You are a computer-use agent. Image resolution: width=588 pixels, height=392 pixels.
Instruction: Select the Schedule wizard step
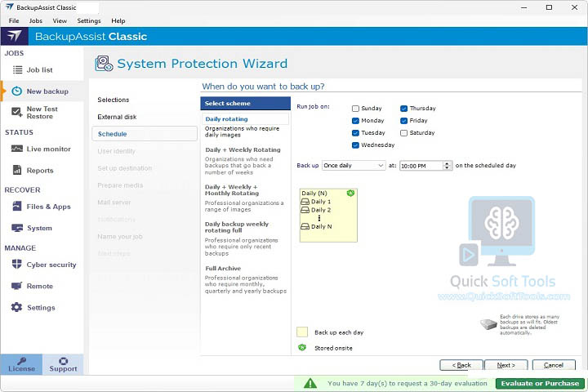tap(145, 134)
